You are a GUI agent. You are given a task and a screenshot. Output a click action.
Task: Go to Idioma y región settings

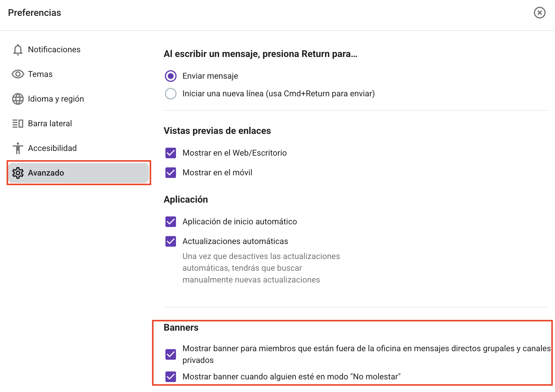click(56, 99)
